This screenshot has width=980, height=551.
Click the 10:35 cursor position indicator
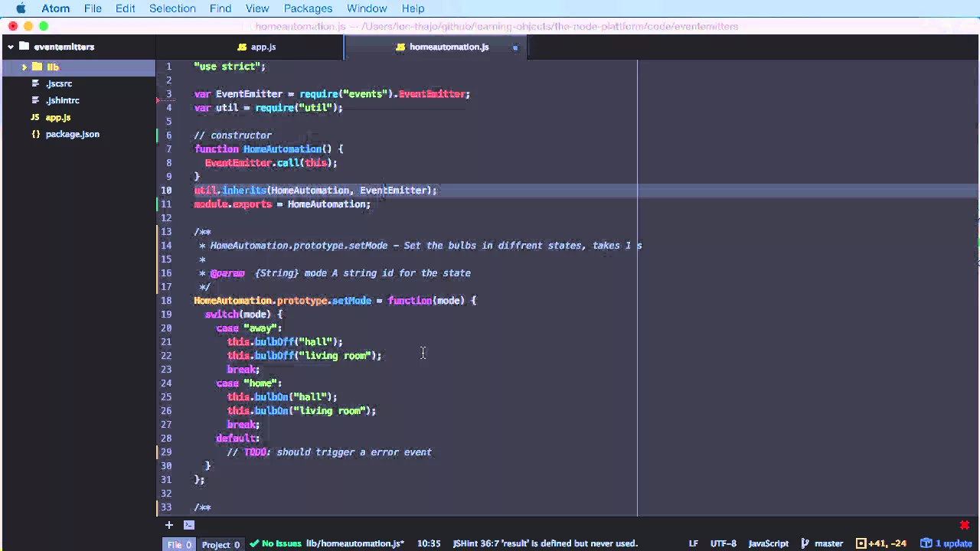click(x=429, y=543)
